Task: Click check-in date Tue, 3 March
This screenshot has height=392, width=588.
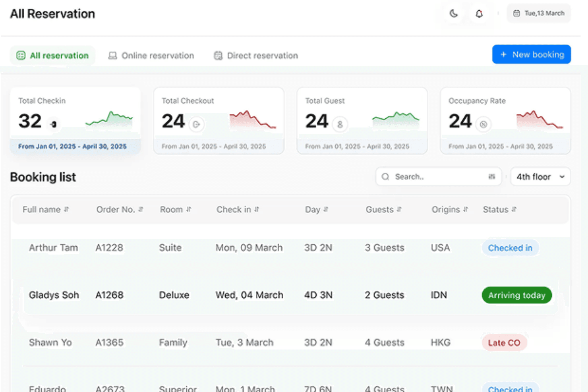Action: click(x=245, y=342)
